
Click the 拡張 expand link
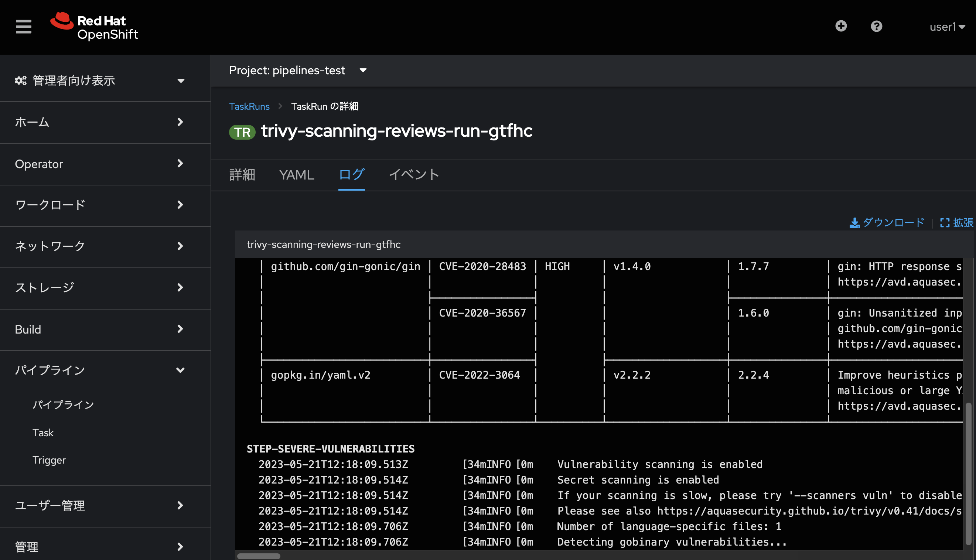coord(957,223)
